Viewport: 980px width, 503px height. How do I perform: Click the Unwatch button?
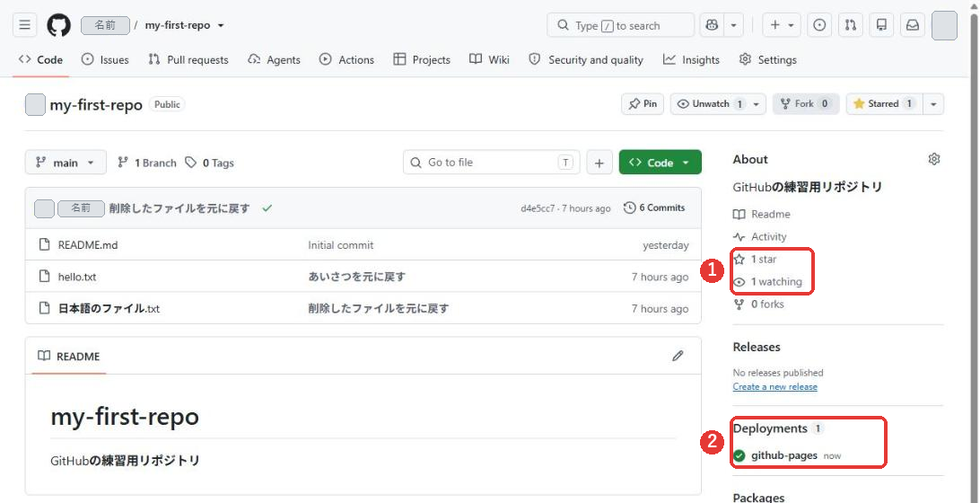[x=710, y=104]
